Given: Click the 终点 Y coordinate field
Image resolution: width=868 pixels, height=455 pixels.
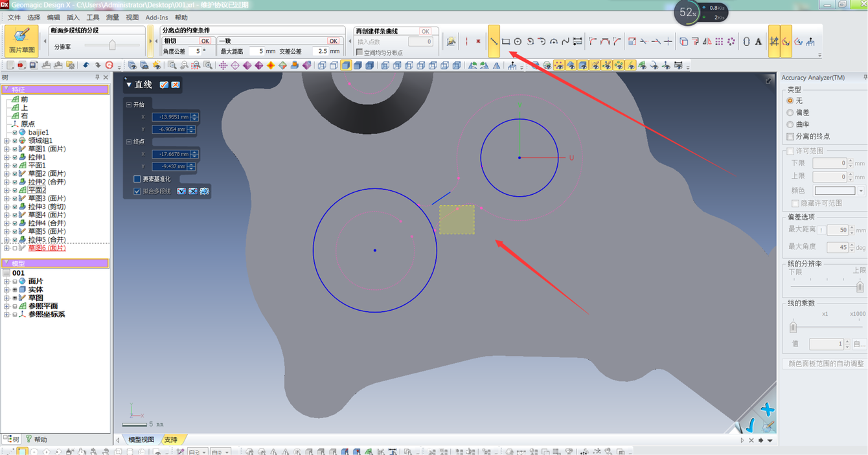Looking at the screenshot, I should [171, 166].
